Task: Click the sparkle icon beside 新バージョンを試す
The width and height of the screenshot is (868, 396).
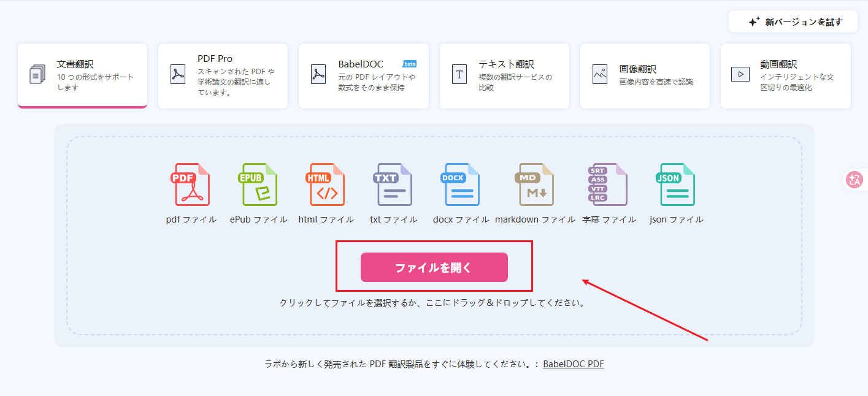Action: (x=754, y=21)
